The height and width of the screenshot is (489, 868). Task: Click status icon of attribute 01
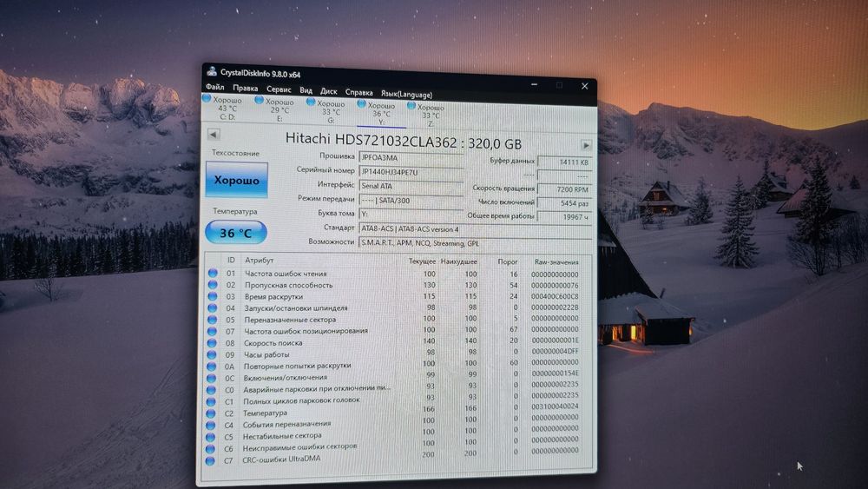[213, 273]
